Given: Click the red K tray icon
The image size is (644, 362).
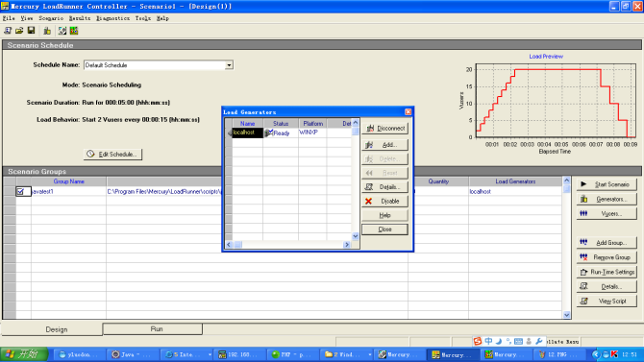Looking at the screenshot, I should click(x=614, y=354).
